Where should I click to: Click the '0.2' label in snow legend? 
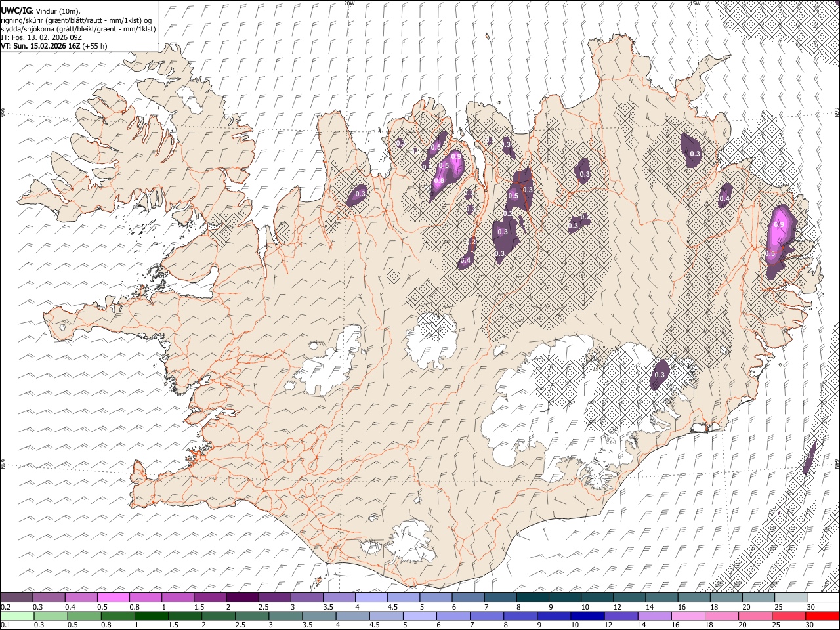point(5,607)
